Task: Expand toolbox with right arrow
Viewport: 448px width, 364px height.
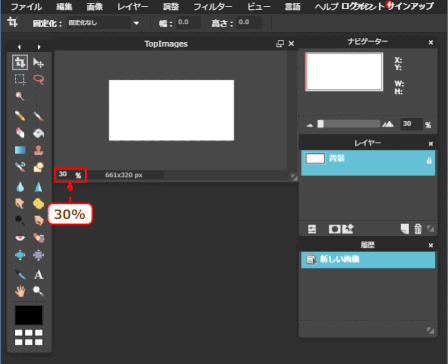Action: [x=39, y=47]
